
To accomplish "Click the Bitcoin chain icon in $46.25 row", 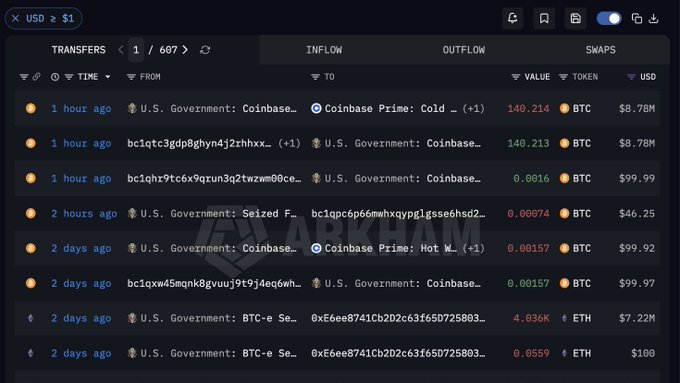I will [30, 213].
